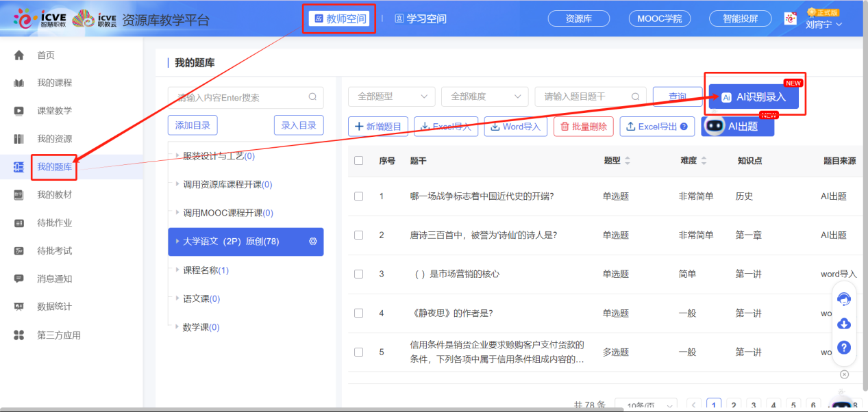The height and width of the screenshot is (412, 868).
Task: Check the row 2 checkbox for 诗仙 question
Action: pos(358,235)
